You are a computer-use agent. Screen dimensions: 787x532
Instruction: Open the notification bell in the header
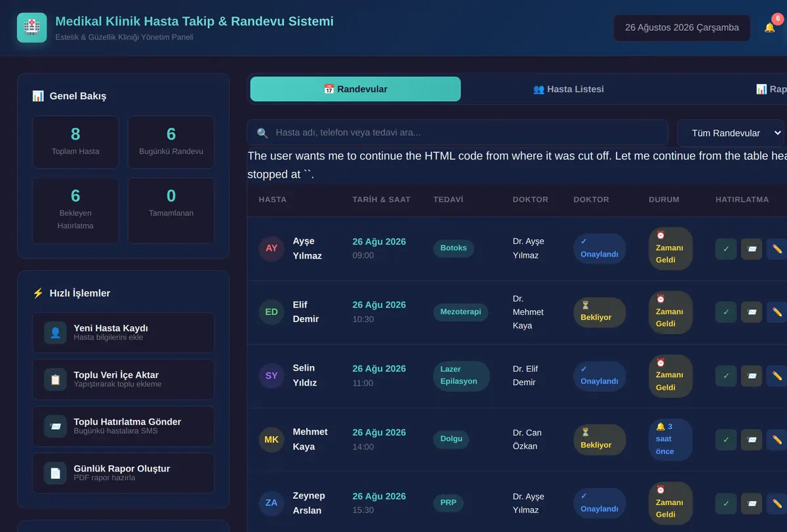click(x=770, y=28)
